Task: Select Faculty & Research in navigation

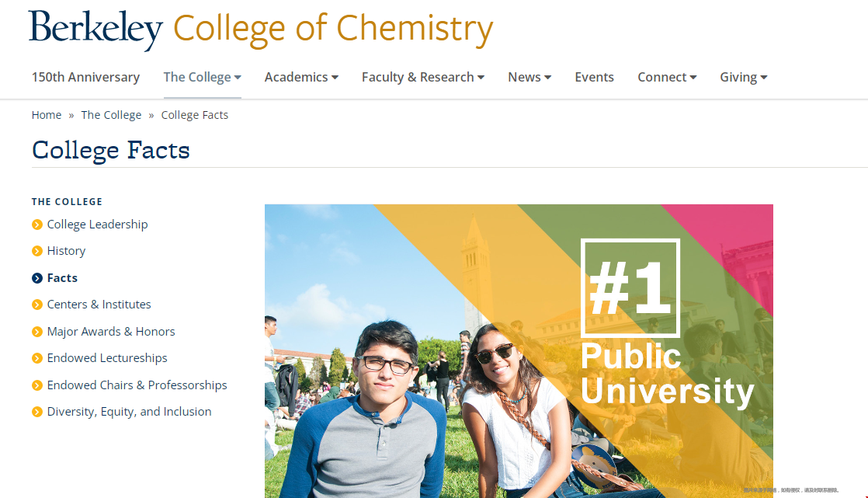Action: [418, 77]
